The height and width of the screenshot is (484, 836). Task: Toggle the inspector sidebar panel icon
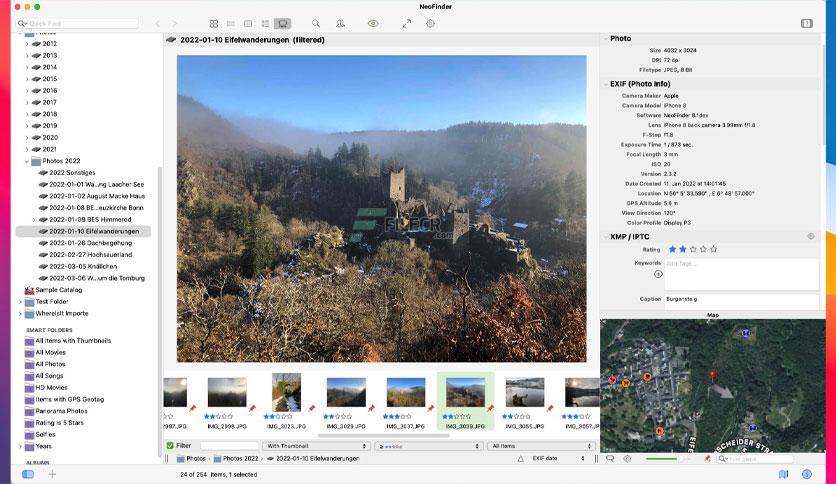pyautogui.click(x=807, y=23)
